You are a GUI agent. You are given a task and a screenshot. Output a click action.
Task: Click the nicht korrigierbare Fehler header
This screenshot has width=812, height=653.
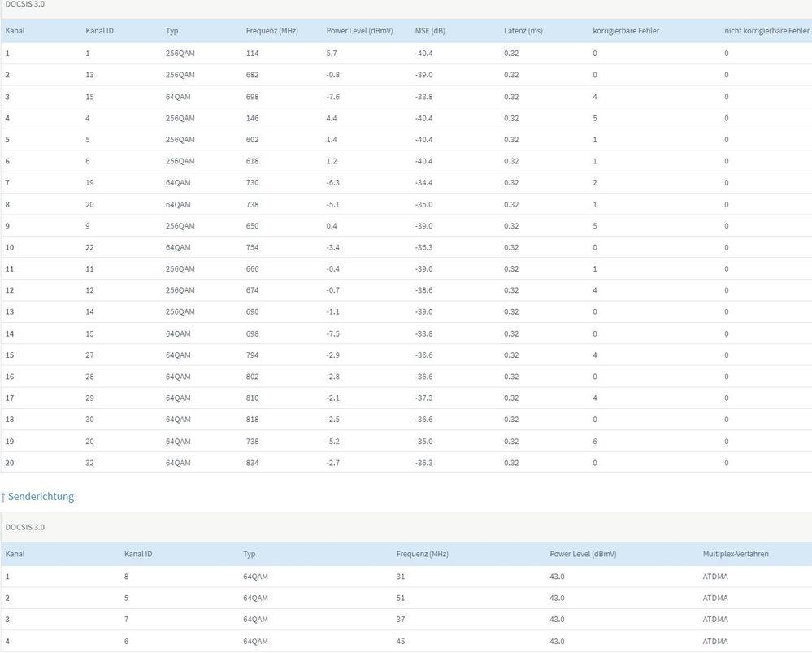pos(766,31)
